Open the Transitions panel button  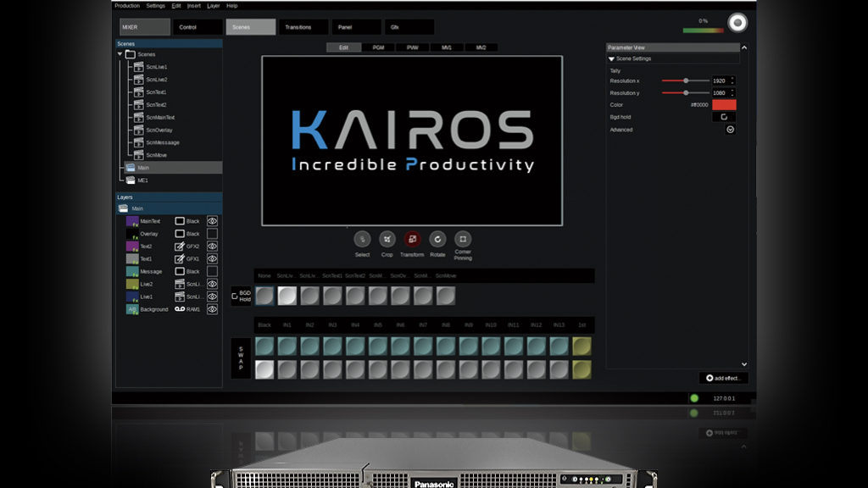tap(303, 27)
